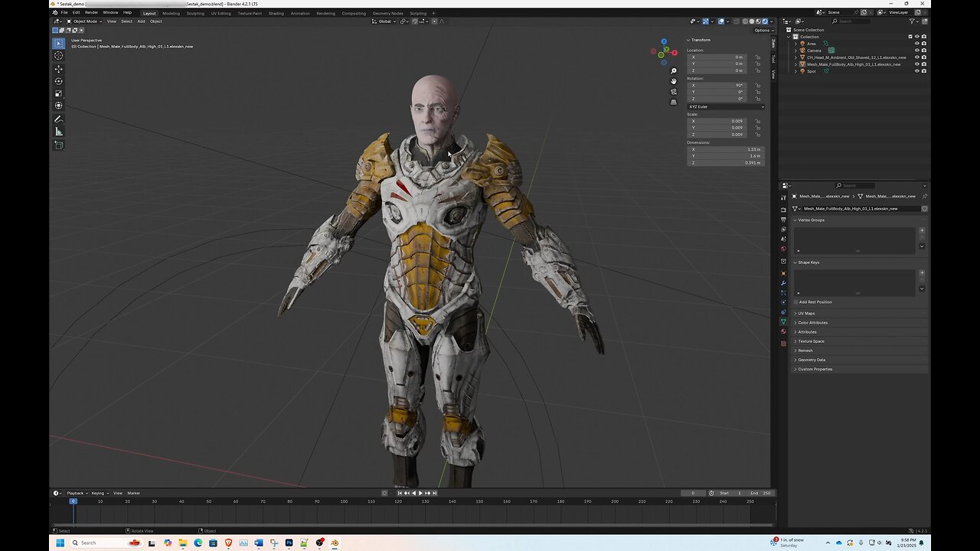Click the outliner filter funnel icon

(x=913, y=21)
